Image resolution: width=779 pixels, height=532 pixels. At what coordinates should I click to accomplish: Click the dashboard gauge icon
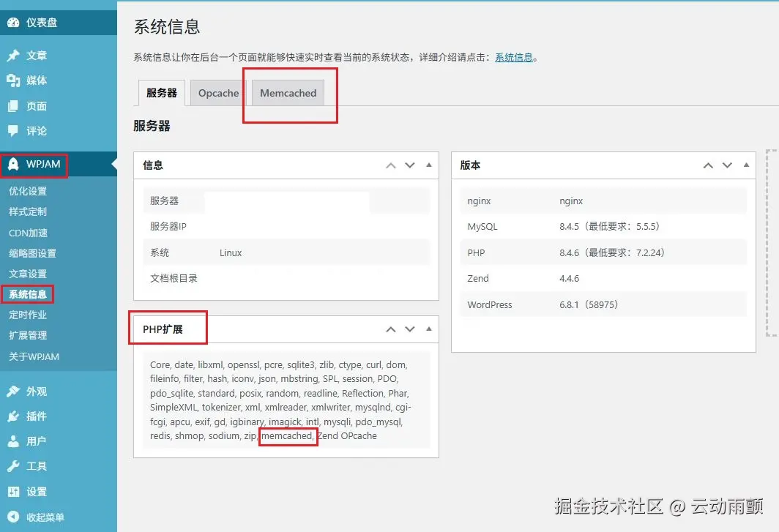13,23
